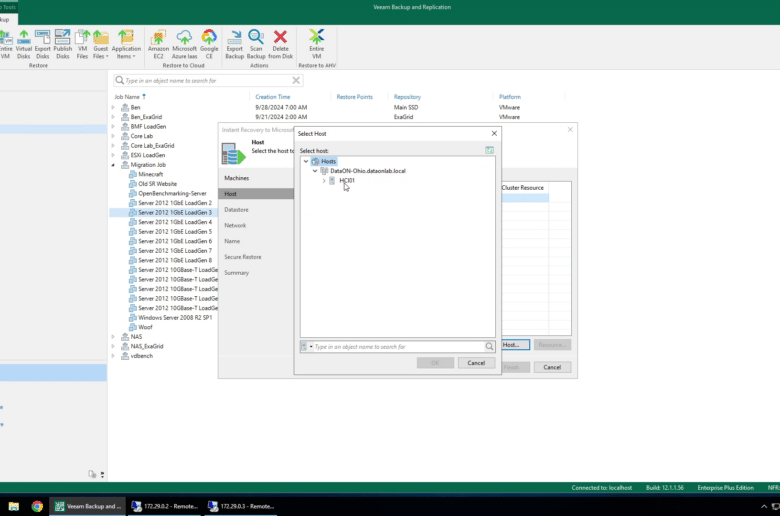The width and height of the screenshot is (780, 516).
Task: Expand the BMF LoadGen job
Action: click(113, 126)
